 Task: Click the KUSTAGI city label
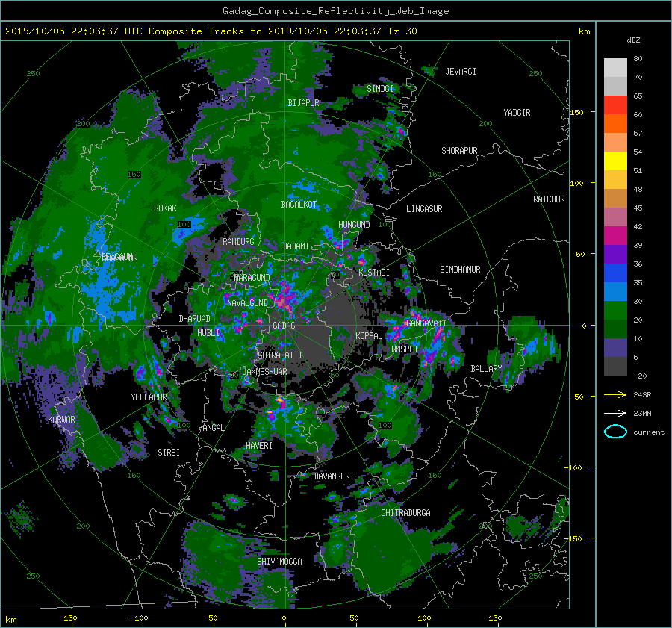pyautogui.click(x=374, y=273)
